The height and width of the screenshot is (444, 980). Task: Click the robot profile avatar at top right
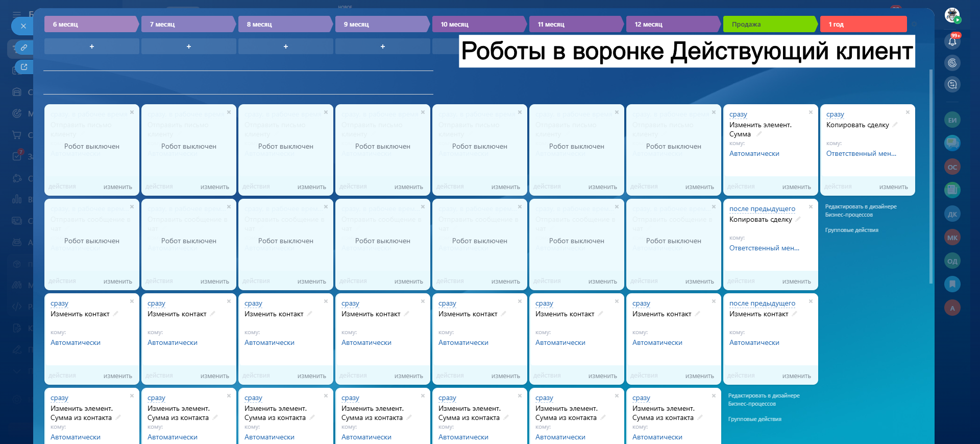952,15
